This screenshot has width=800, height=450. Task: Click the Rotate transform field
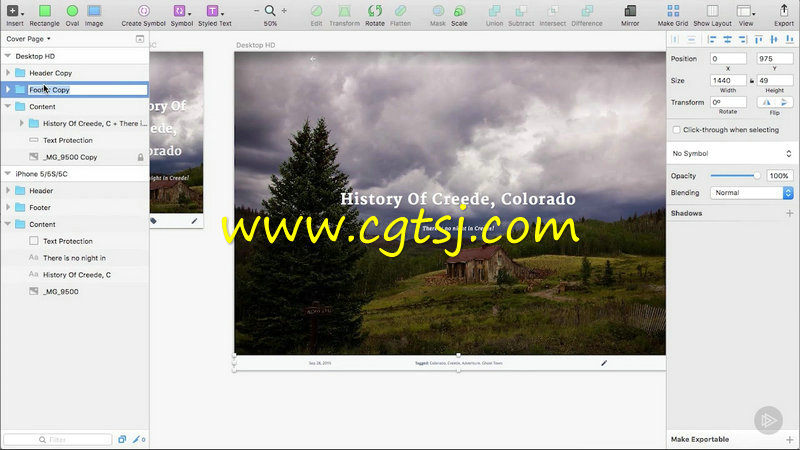[728, 103]
